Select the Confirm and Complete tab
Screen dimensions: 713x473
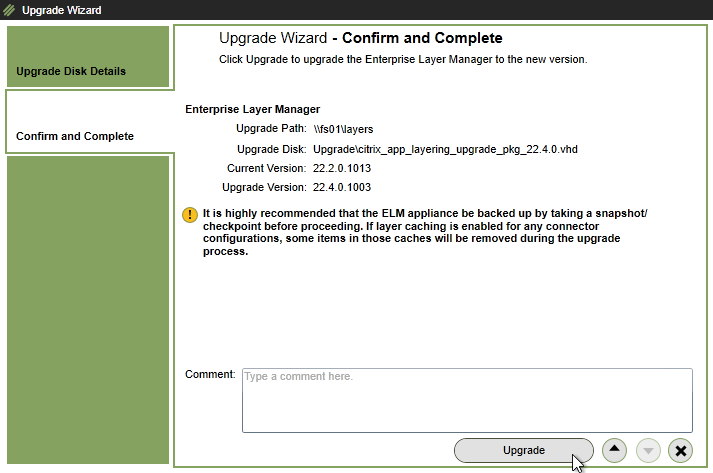[88, 122]
